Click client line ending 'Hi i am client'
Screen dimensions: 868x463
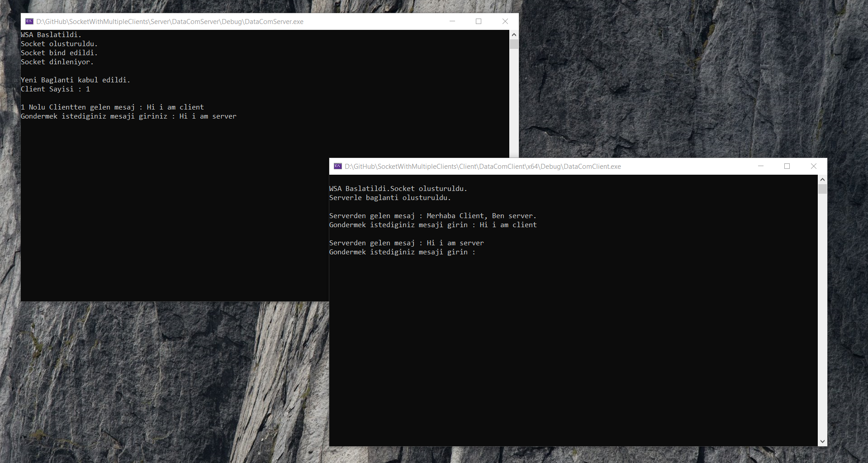(x=433, y=225)
